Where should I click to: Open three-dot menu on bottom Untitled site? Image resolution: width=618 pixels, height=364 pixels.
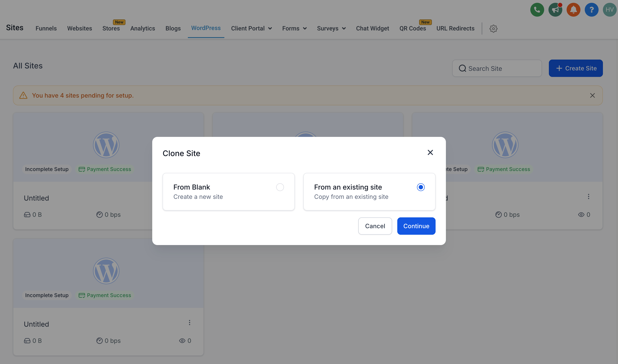point(189,323)
